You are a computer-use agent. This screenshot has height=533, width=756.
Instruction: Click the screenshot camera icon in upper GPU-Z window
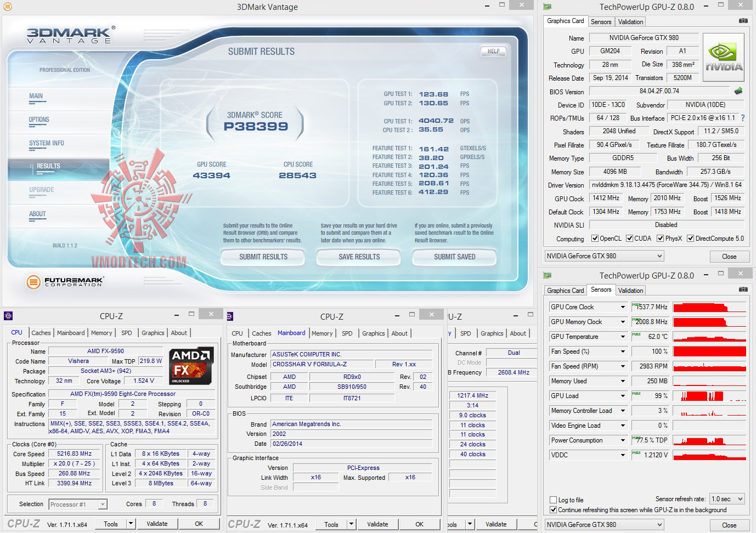coord(743,21)
